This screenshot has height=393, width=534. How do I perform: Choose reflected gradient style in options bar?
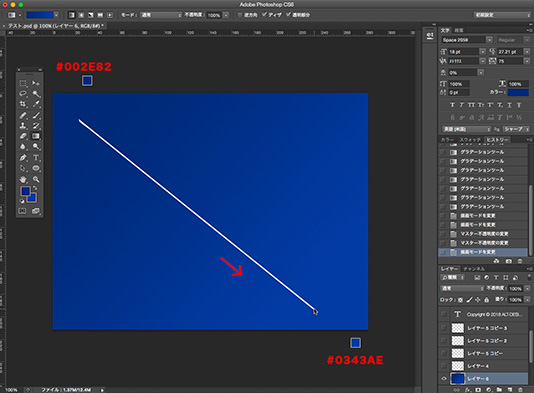click(100, 15)
